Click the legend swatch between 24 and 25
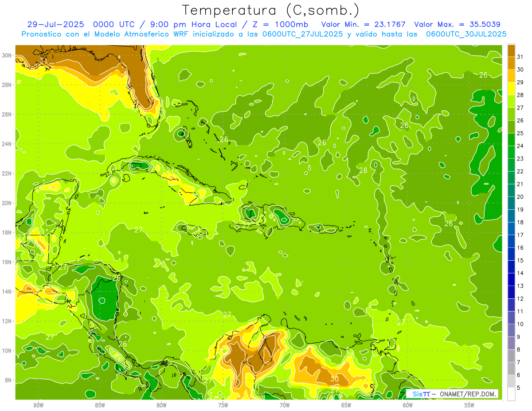 click(511, 139)
